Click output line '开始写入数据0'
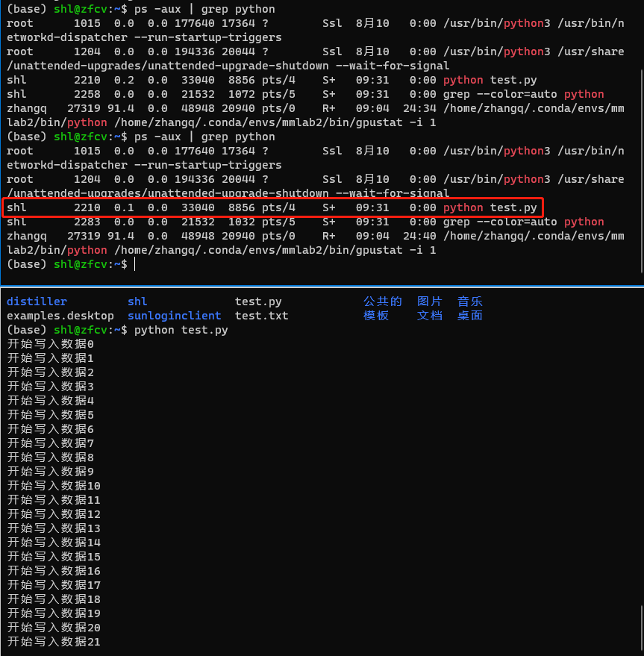Image resolution: width=644 pixels, height=656 pixels. click(x=50, y=344)
